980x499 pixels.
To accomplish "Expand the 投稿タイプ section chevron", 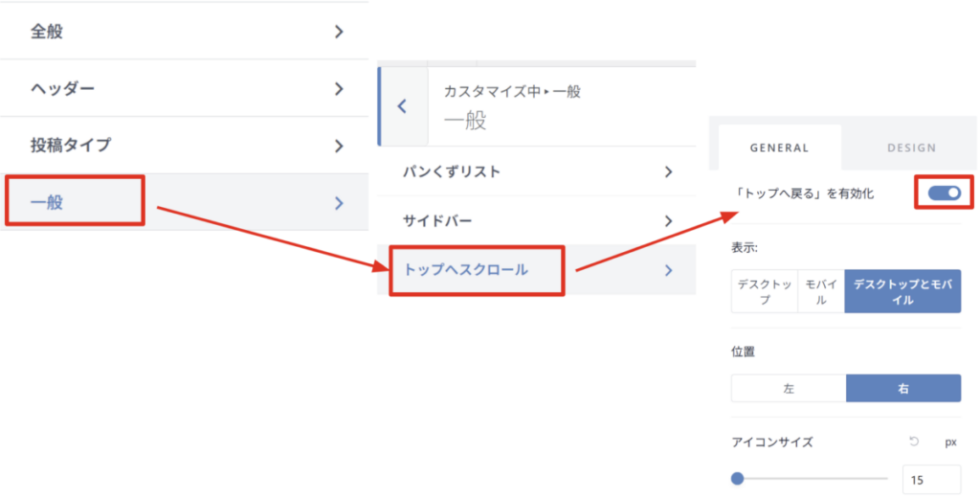I will click(339, 146).
